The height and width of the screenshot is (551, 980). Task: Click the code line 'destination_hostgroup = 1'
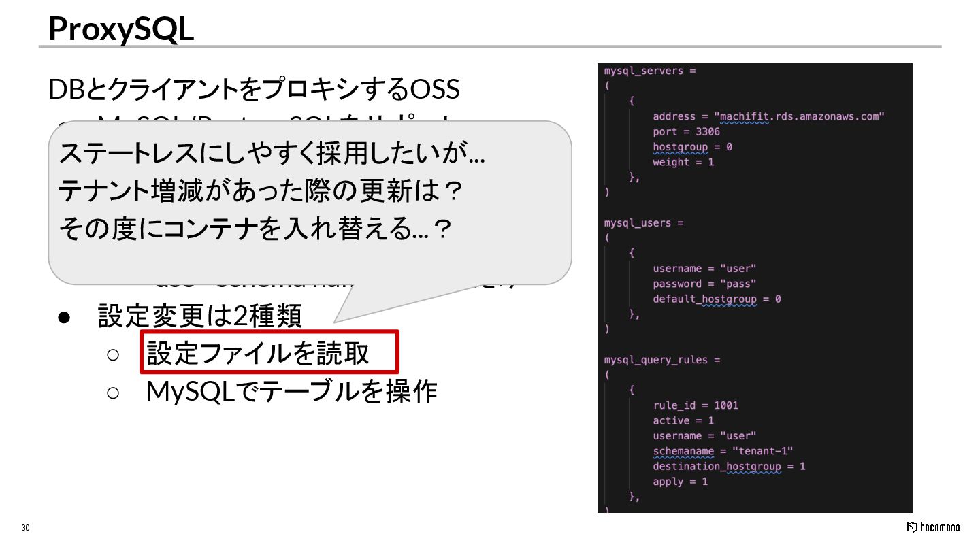click(729, 467)
